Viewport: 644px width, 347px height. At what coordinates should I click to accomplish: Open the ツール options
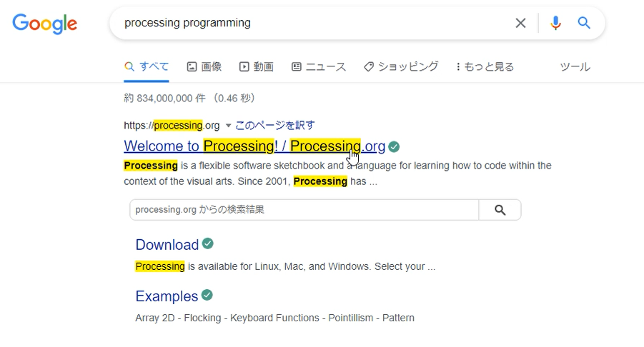tap(575, 66)
